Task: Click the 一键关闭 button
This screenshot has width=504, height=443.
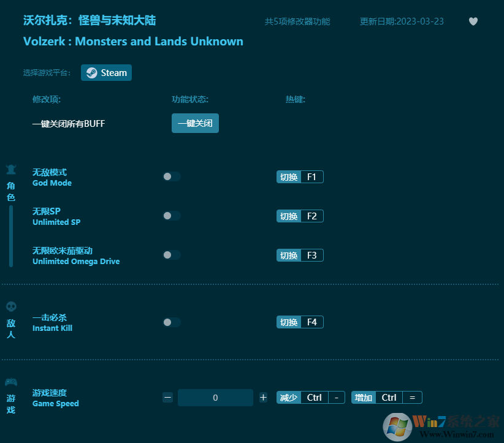Action: point(195,123)
